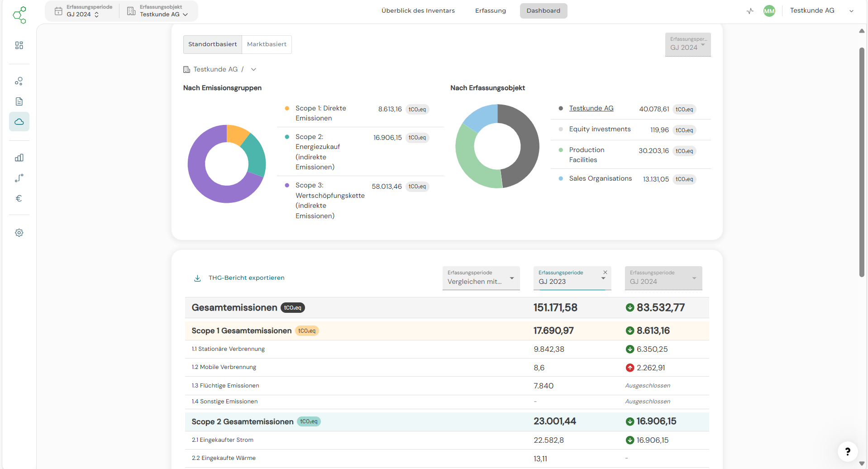Screen dimensions: 868x469
Task: Click the cloud emissions icon in sidebar
Action: pos(19,122)
